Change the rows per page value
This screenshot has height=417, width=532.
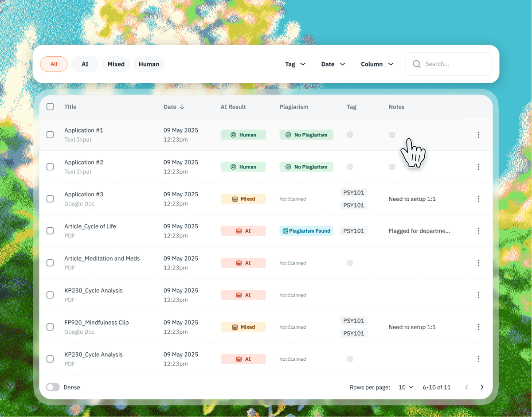click(406, 387)
